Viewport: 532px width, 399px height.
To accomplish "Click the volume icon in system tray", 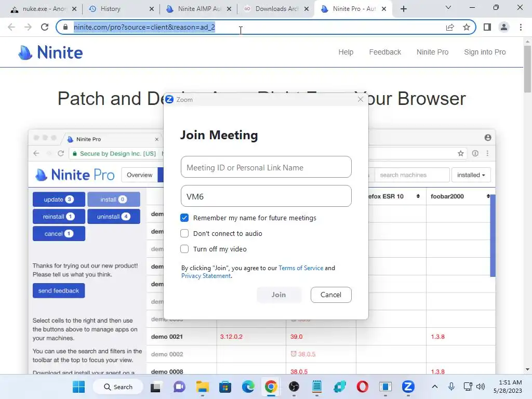I will [x=481, y=387].
